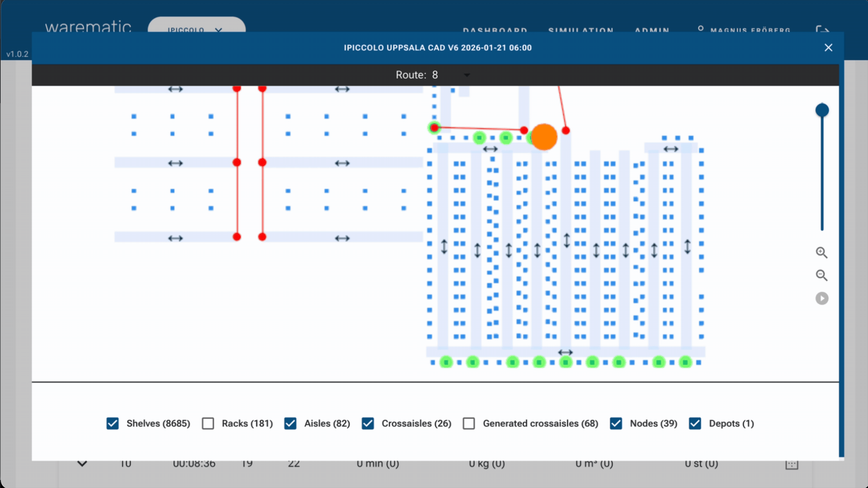This screenshot has width=868, height=488.
Task: Open the DASHBOARD page
Action: pyautogui.click(x=495, y=31)
